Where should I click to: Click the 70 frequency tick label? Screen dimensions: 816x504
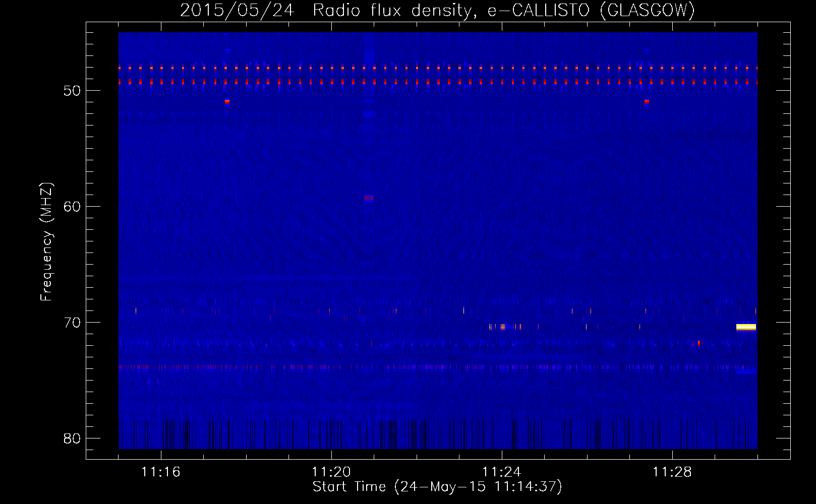72,323
